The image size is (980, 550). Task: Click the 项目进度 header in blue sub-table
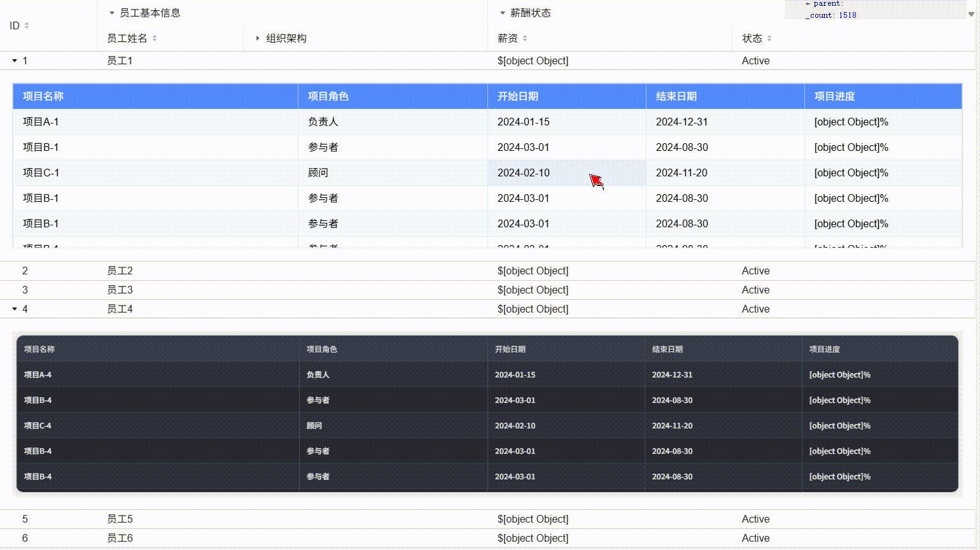point(883,96)
